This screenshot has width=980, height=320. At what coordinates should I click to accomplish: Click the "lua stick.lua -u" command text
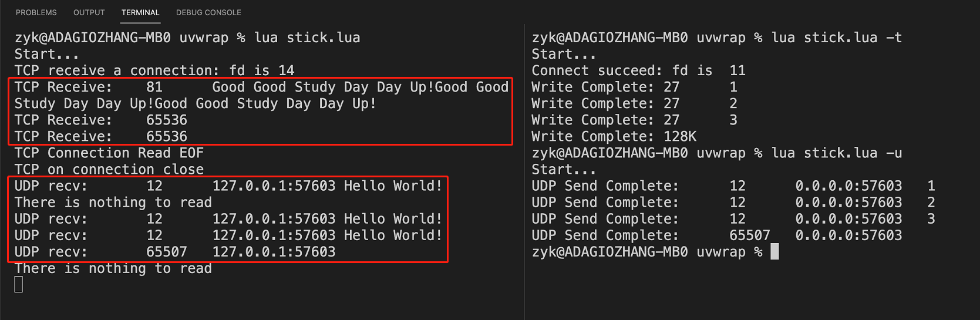tap(836, 153)
